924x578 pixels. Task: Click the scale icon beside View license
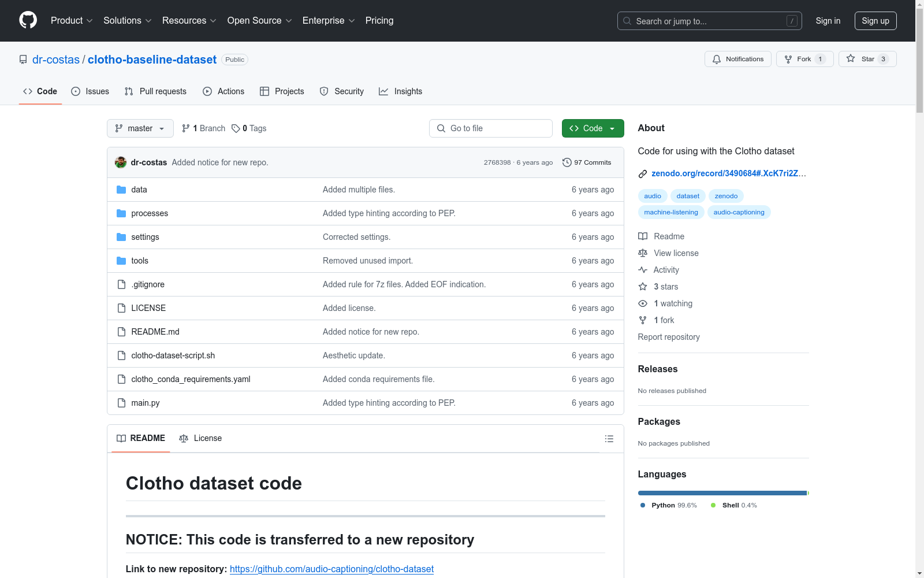pyautogui.click(x=643, y=253)
